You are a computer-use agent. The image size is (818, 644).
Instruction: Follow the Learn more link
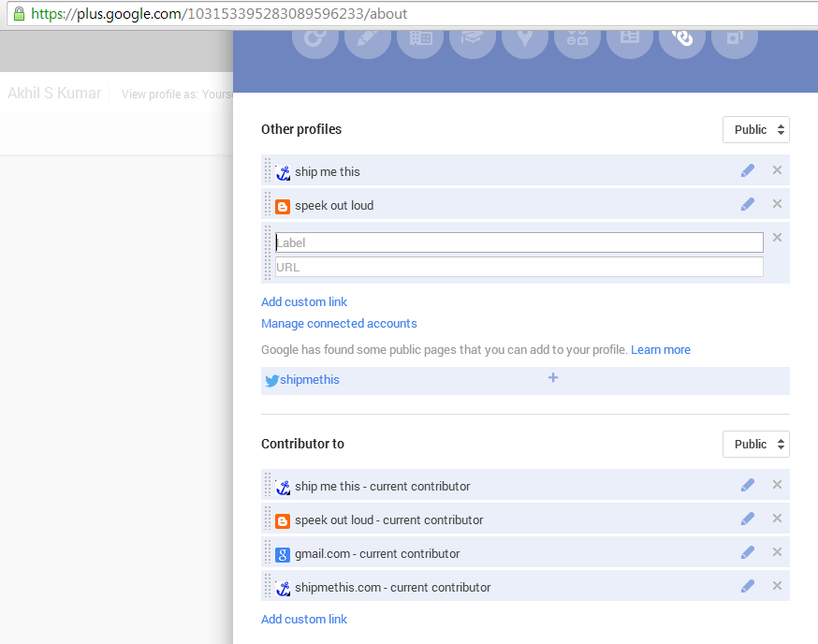[x=661, y=350]
